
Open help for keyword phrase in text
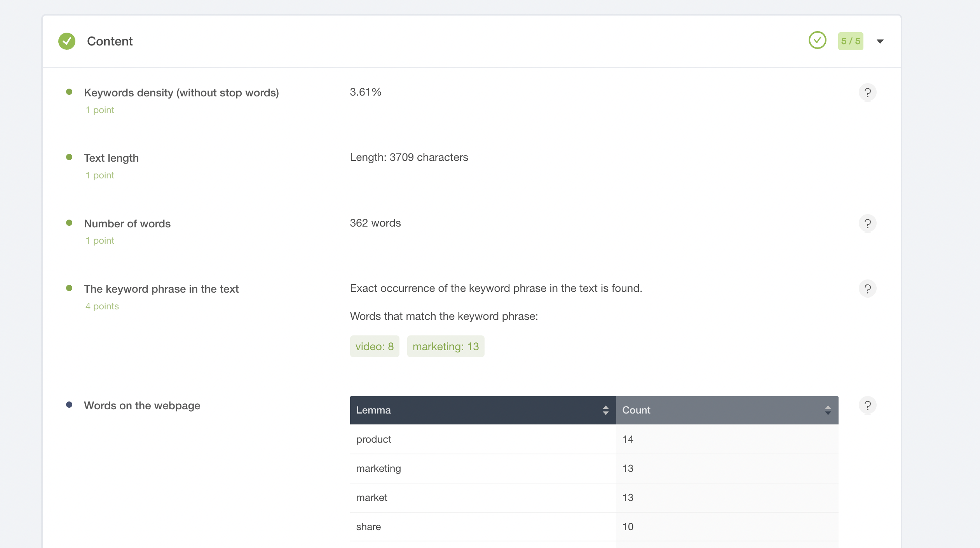(x=867, y=289)
